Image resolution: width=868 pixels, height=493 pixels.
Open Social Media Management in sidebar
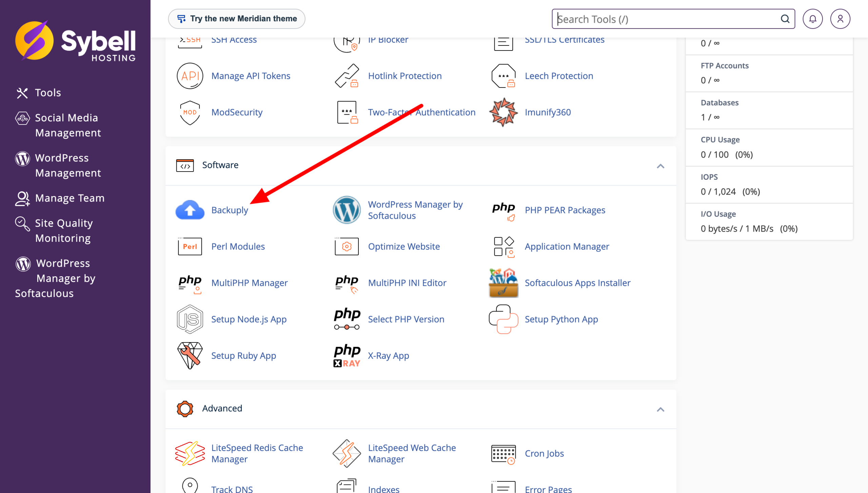[x=58, y=125]
